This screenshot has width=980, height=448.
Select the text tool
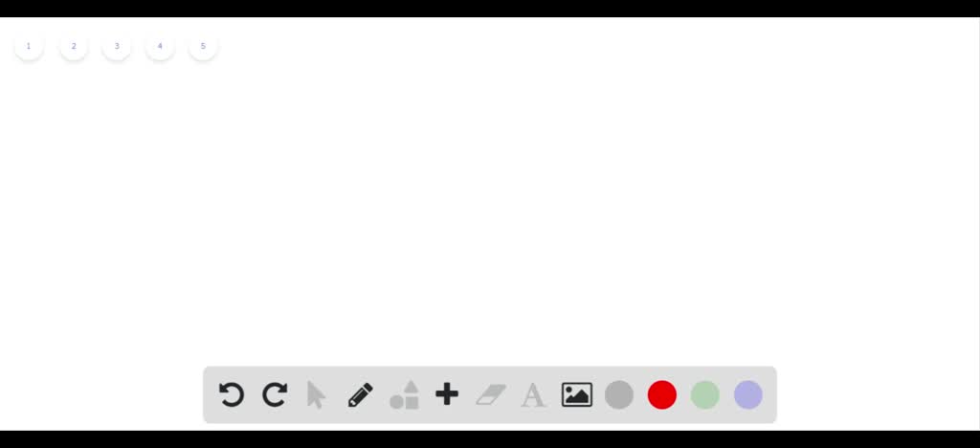click(533, 395)
